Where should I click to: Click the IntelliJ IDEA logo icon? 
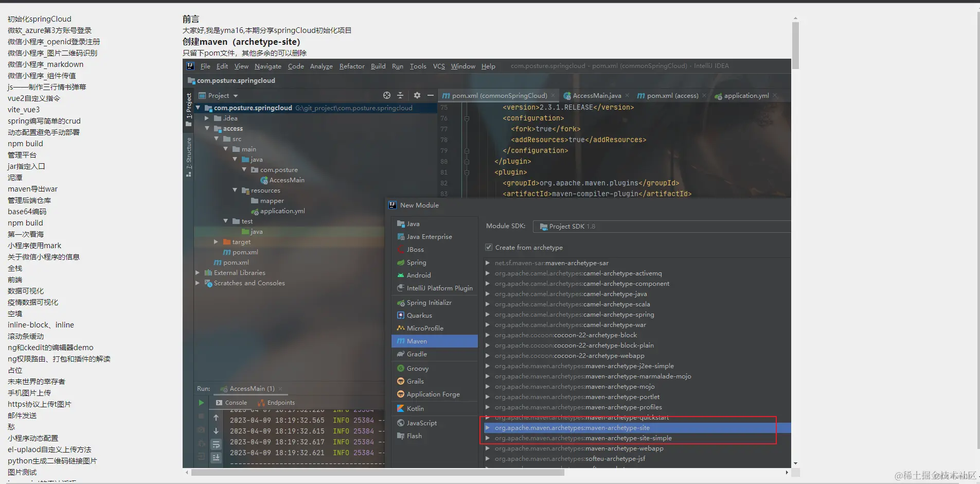click(190, 66)
